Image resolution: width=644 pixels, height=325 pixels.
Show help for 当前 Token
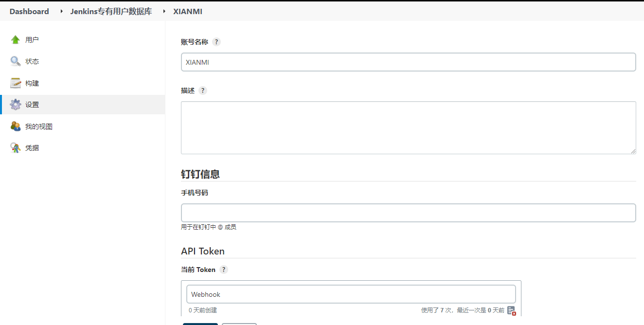(224, 270)
